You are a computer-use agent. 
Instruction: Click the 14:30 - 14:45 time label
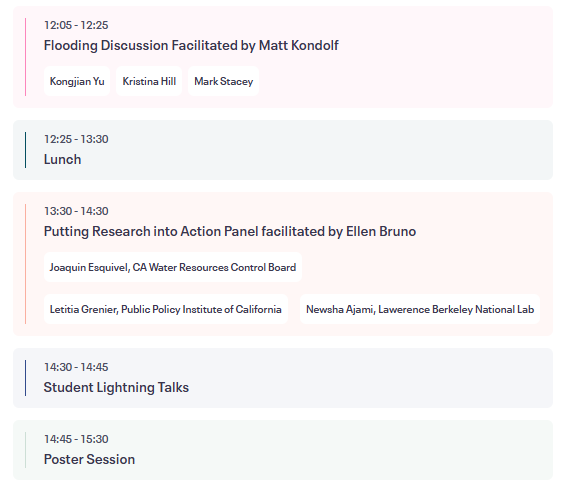(x=76, y=367)
